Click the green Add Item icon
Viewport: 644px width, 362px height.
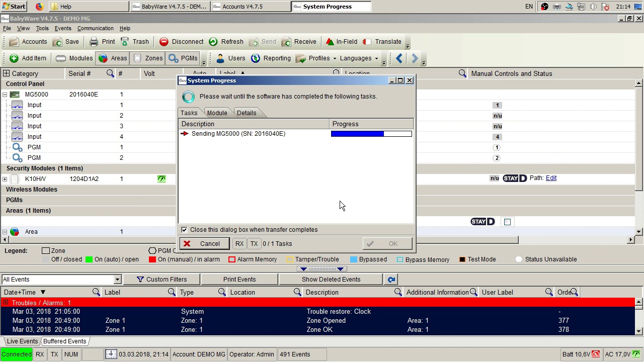point(14,58)
